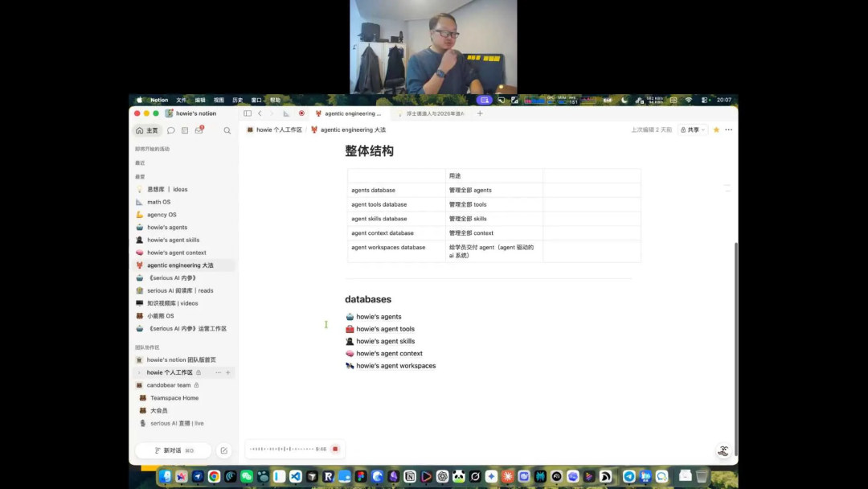This screenshot has width=868, height=489.
Task: Switch to the agentic engineering tab
Action: (349, 113)
